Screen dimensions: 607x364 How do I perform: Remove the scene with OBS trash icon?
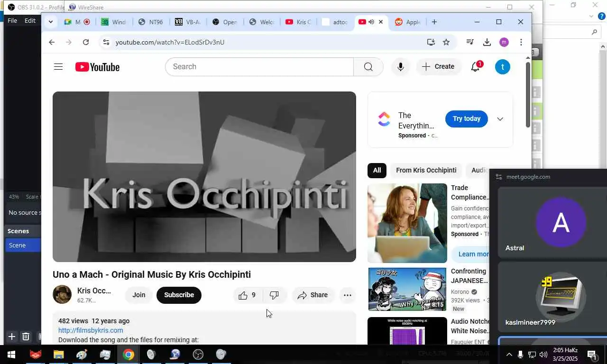[26, 337]
